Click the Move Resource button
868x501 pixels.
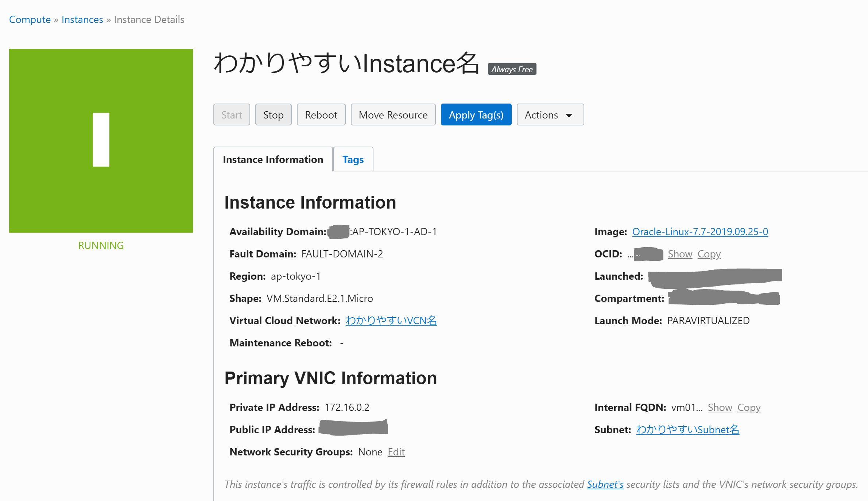click(393, 115)
